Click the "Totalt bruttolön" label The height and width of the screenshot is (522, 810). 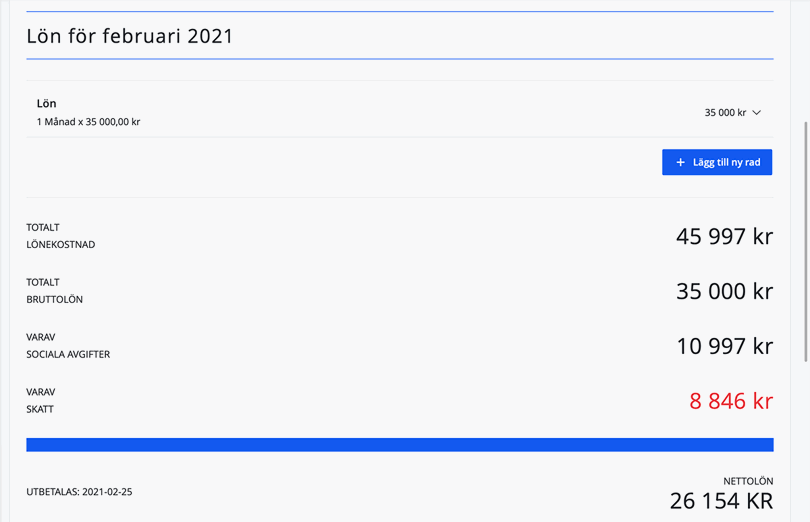pos(54,291)
